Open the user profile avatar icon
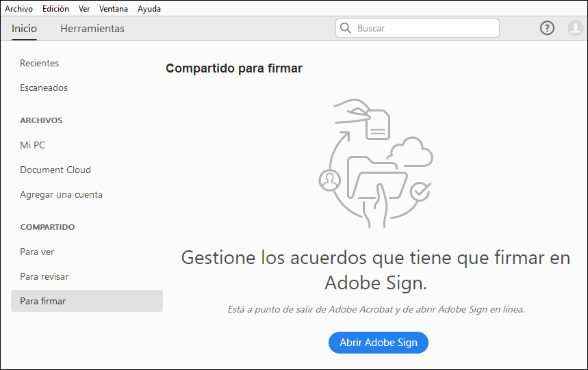This screenshot has width=588, height=370. [575, 28]
